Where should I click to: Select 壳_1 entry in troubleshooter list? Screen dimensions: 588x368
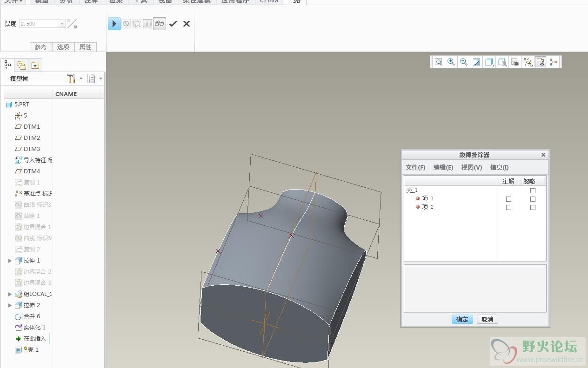click(412, 190)
